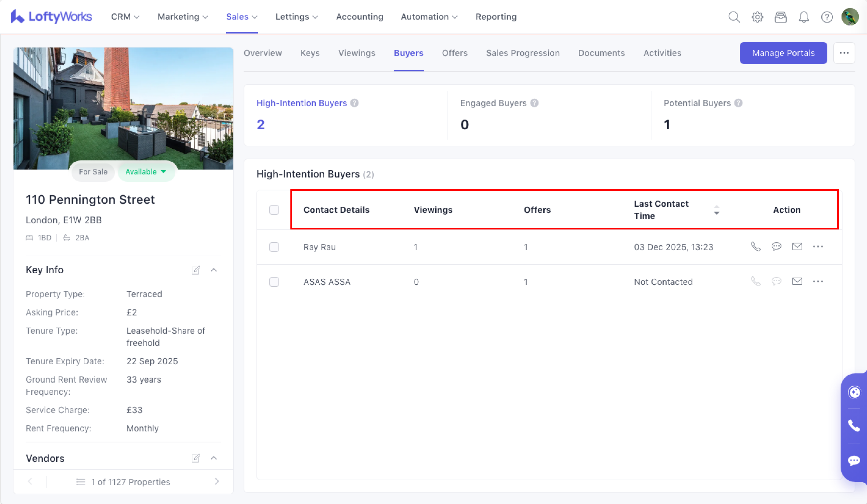Screen dimensions: 867x504
Task: Sort by Last Contact Time column
Action: click(716, 210)
